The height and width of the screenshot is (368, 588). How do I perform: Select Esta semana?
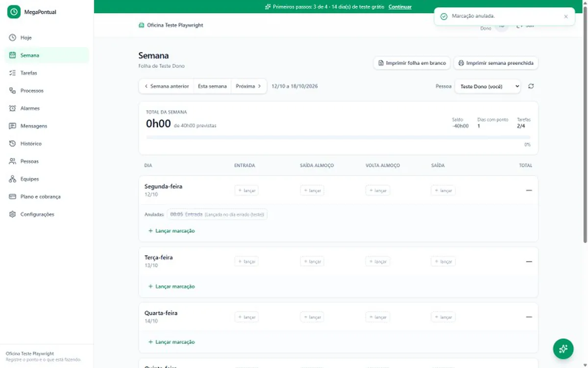point(212,86)
